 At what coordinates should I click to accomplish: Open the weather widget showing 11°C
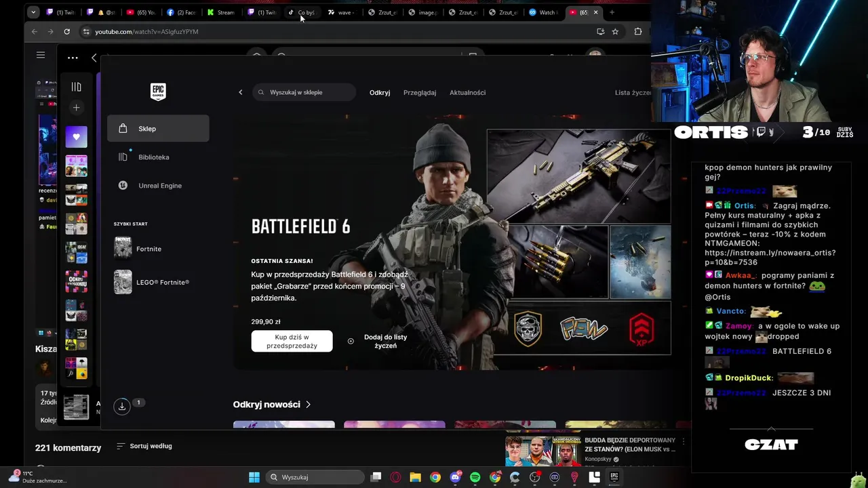tap(39, 476)
